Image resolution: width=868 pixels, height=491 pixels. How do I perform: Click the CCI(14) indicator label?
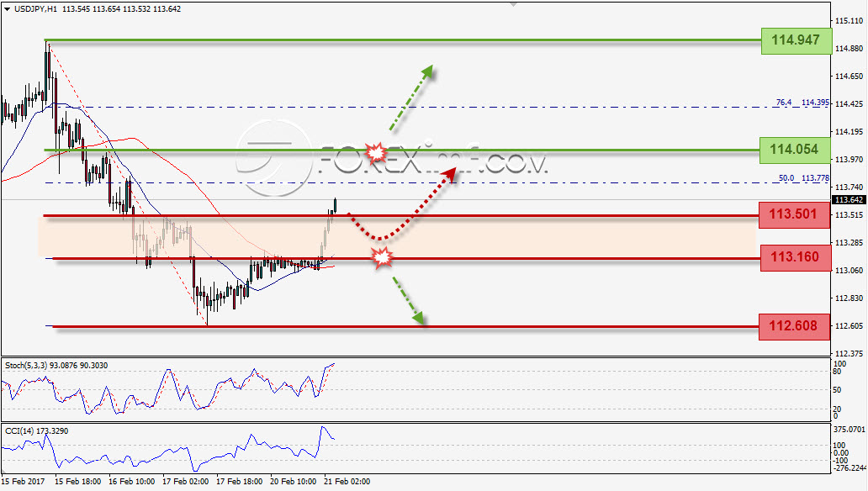[x=36, y=430]
